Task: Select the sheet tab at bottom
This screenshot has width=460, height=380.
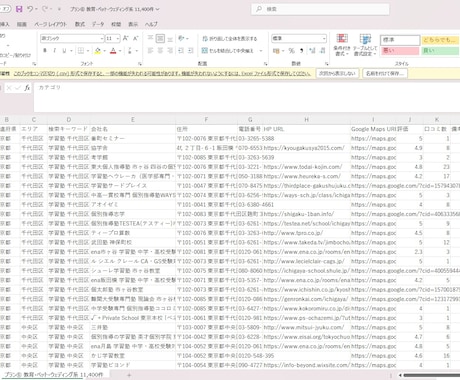Action: [54, 375]
